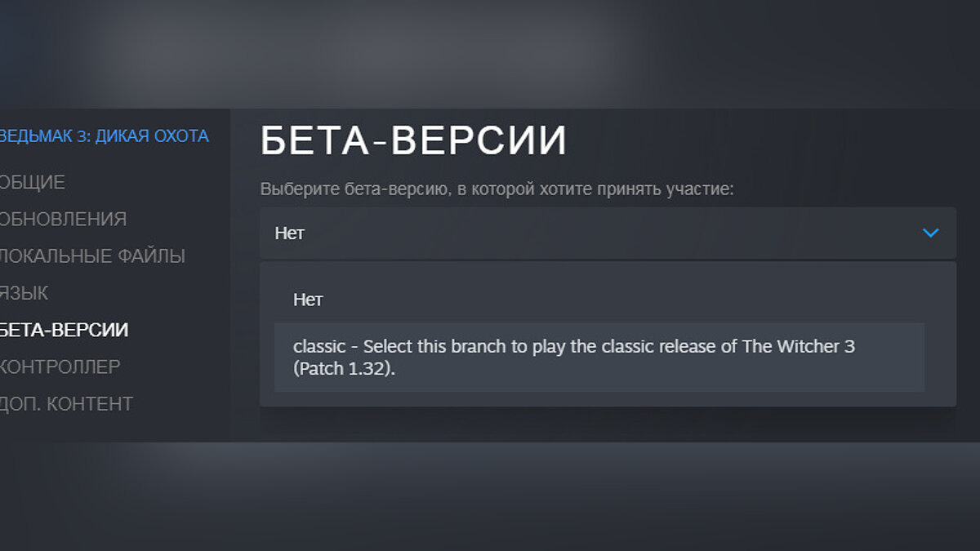Image resolution: width=980 pixels, height=551 pixels.
Task: Open the КОНТРОЛЛЕР settings tab
Action: 60,367
